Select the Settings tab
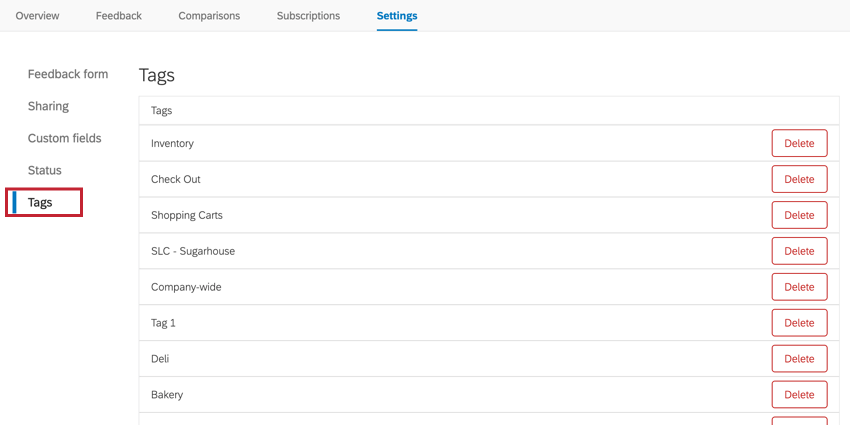The height and width of the screenshot is (425, 850). [x=397, y=16]
